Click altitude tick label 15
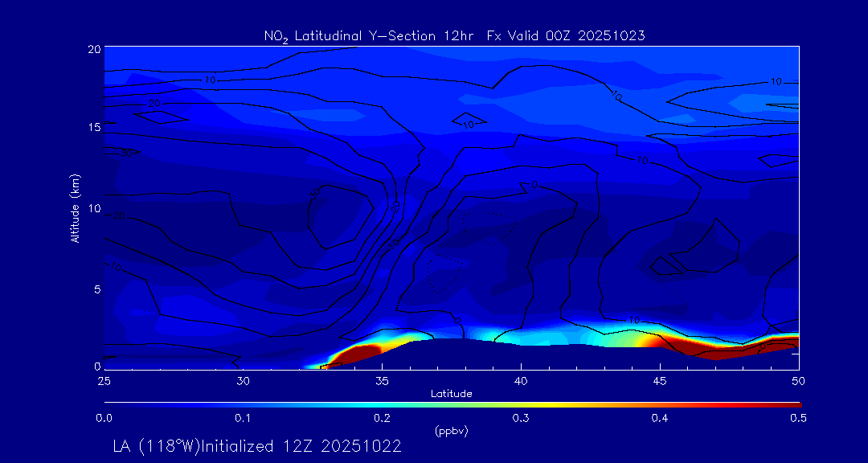The height and width of the screenshot is (463, 868). pos(95,127)
